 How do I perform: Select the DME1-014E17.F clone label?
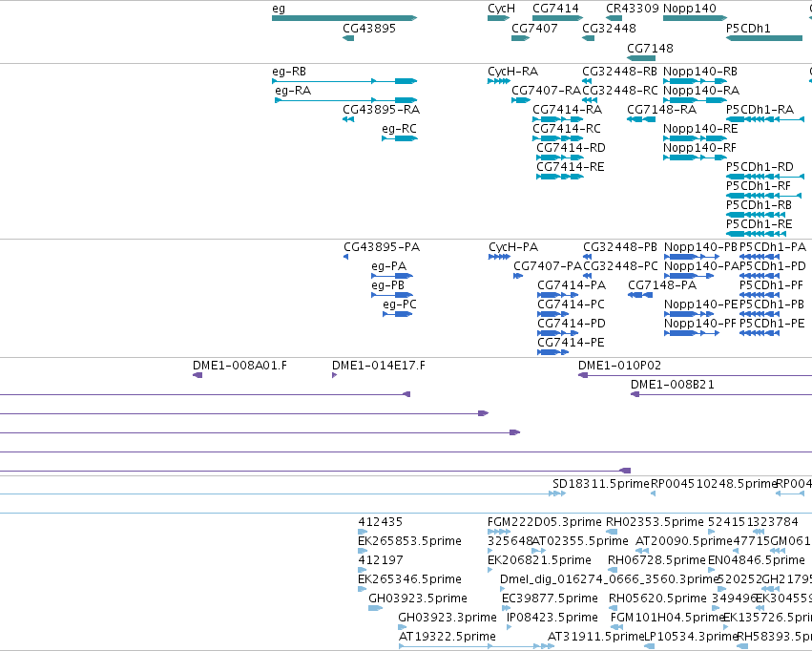pyautogui.click(x=379, y=367)
